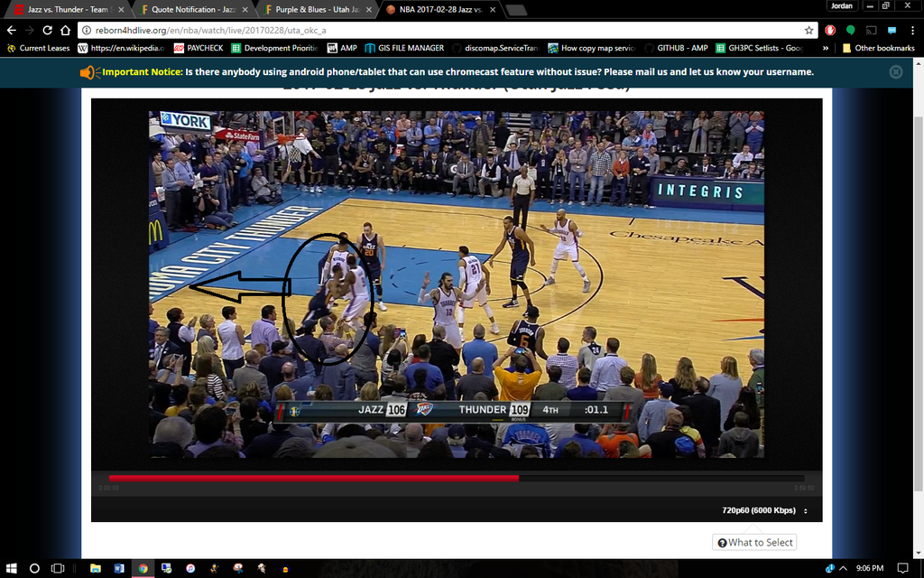Open the Other bookmarks folder

[x=878, y=48]
